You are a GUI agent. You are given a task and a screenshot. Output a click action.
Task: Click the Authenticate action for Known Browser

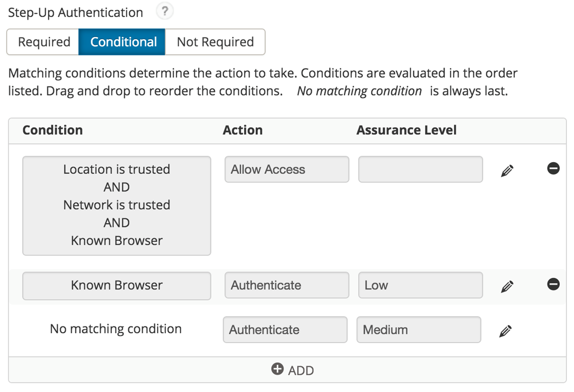point(286,285)
